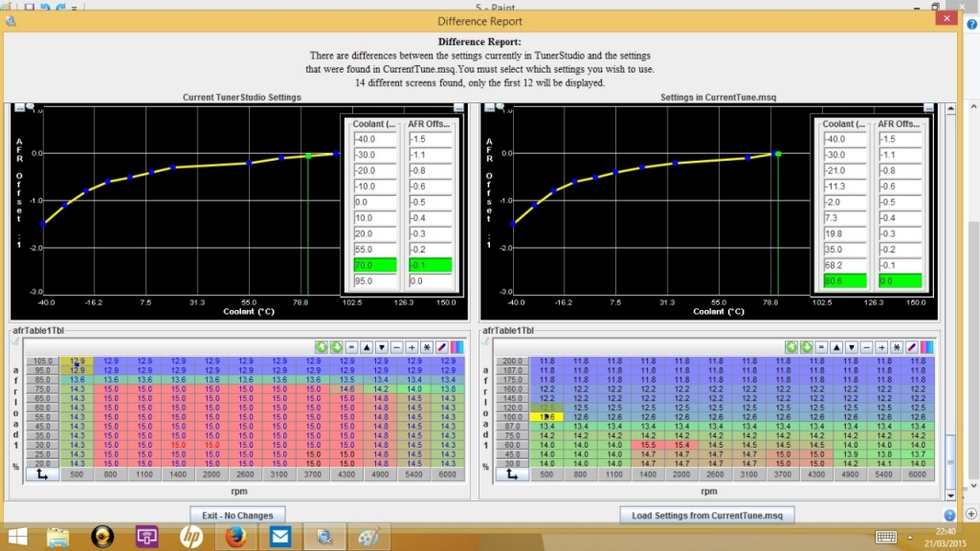Click coolant field 55.0 in left panel
Viewport: 980px width, 551px height.
[375, 250]
